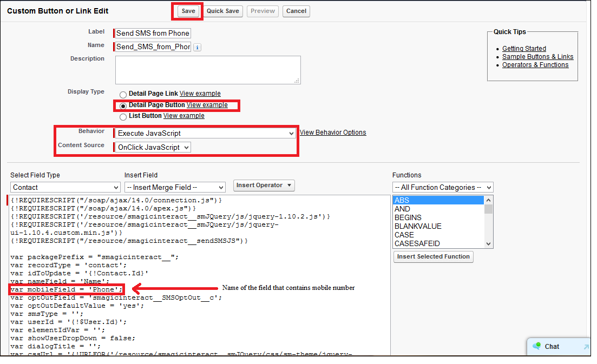Screen dimensions: 597x364
Task: Click the Chat bubble icon
Action: point(536,346)
